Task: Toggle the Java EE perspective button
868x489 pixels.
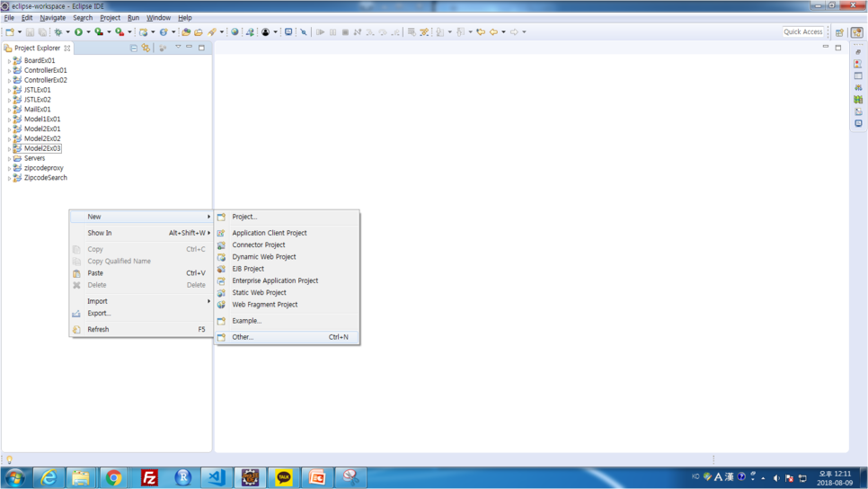Action: tap(857, 32)
